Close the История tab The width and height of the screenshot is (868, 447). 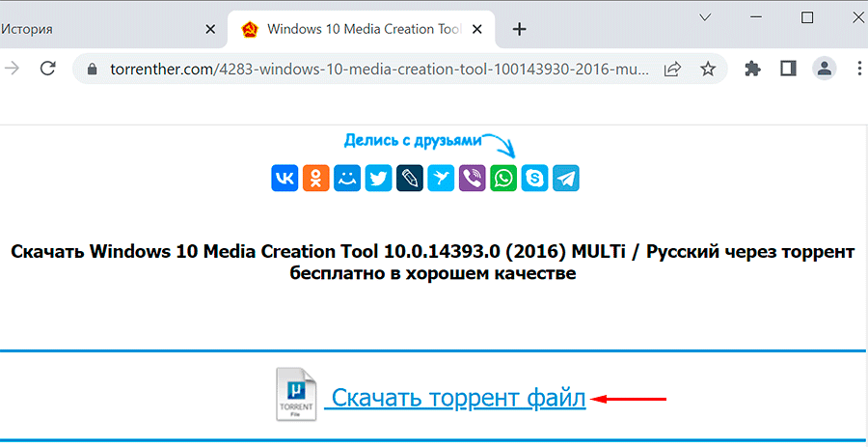210,29
